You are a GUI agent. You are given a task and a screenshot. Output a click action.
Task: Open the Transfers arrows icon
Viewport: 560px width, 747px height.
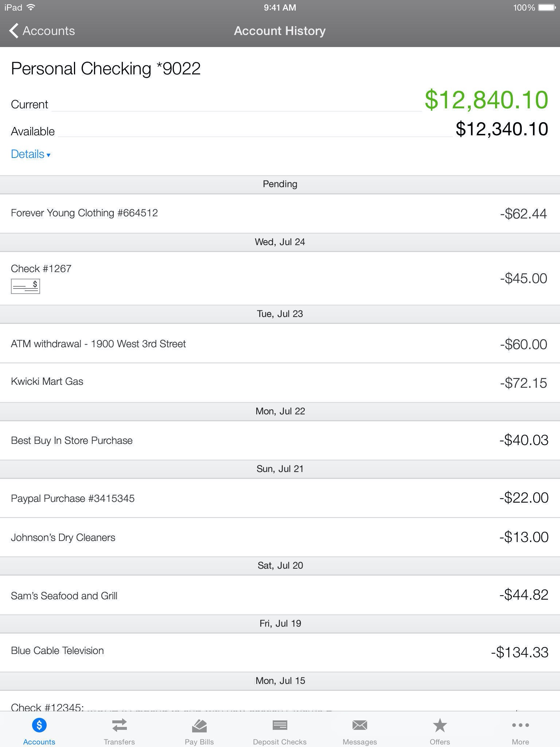pos(119,725)
